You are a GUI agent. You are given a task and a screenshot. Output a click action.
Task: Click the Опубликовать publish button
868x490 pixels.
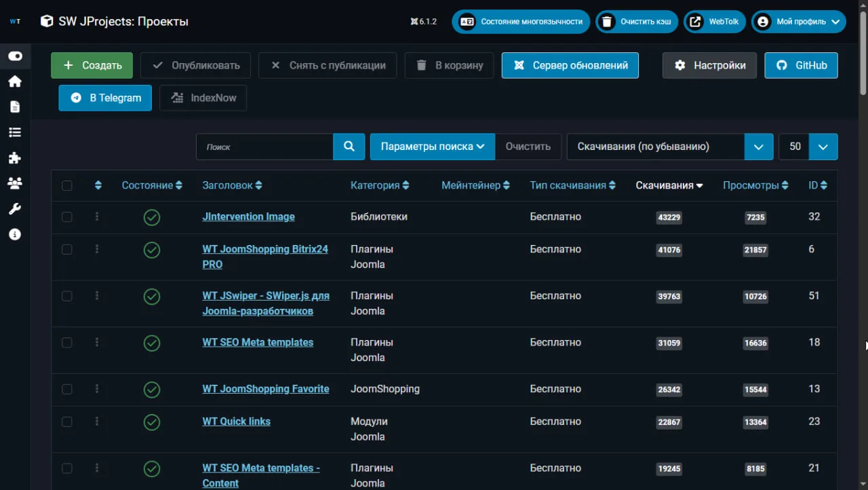[x=195, y=65]
